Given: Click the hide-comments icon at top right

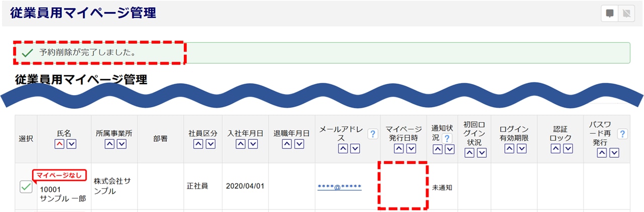Looking at the screenshot, I should [626, 14].
